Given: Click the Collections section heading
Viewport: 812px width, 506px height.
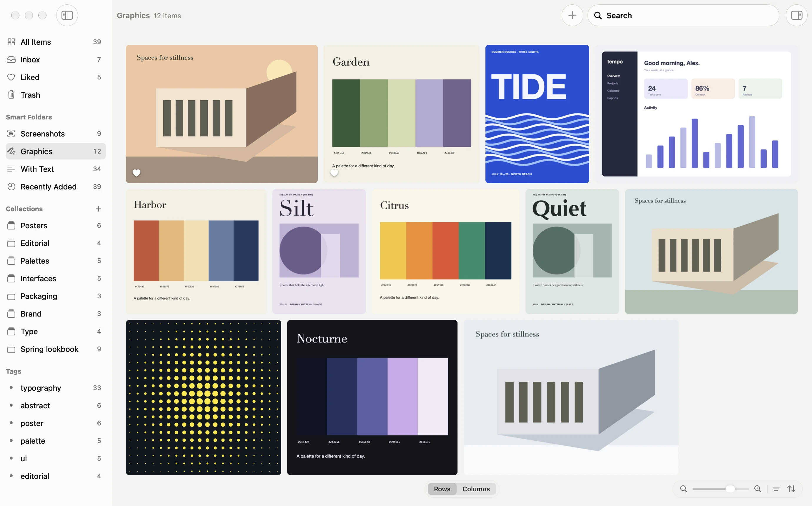Looking at the screenshot, I should (x=24, y=209).
